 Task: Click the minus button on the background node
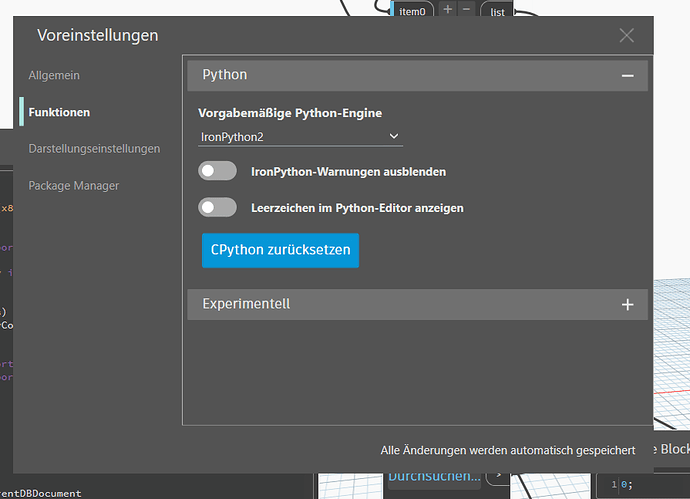[466, 9]
